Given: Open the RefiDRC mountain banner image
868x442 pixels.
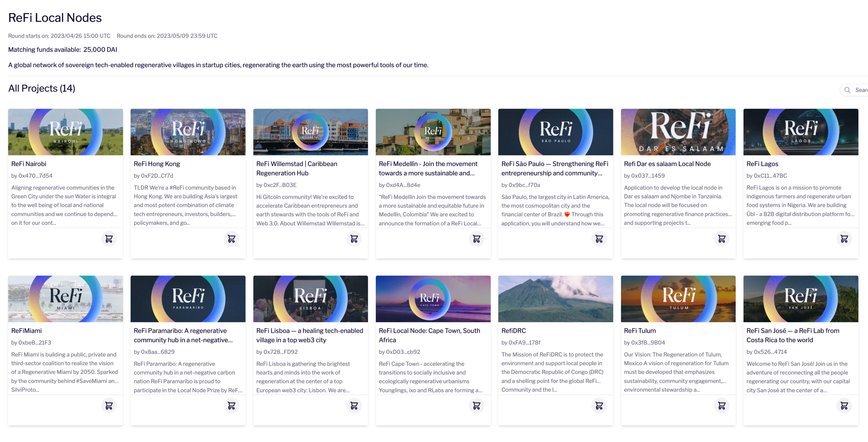Looking at the screenshot, I should pos(556,299).
